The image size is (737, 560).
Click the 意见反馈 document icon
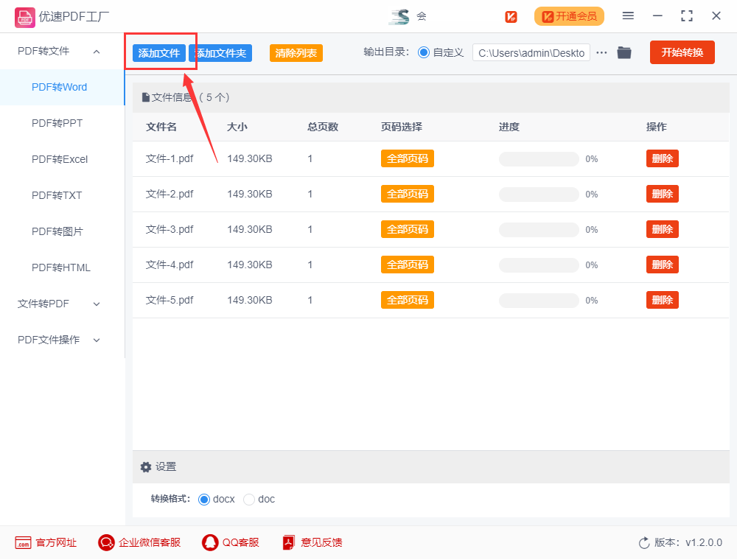[x=289, y=542]
